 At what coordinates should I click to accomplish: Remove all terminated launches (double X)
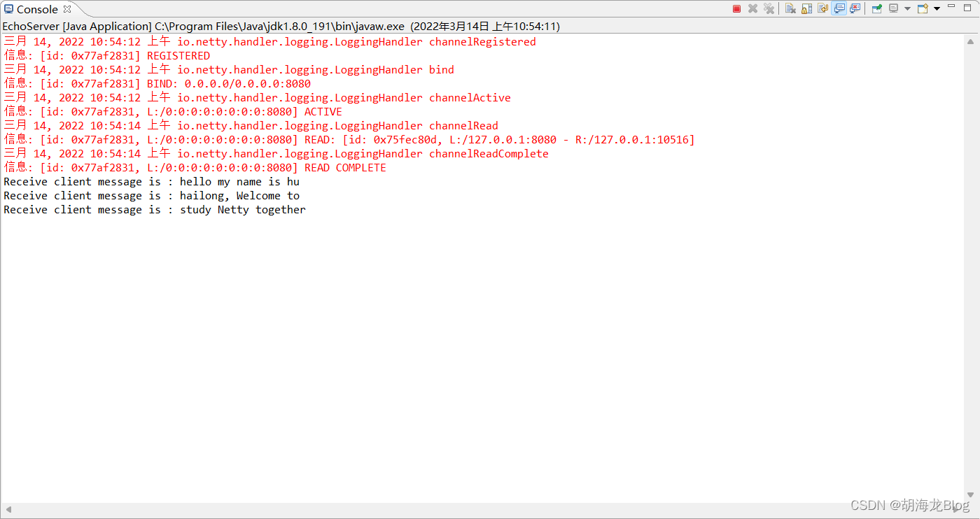coord(769,8)
